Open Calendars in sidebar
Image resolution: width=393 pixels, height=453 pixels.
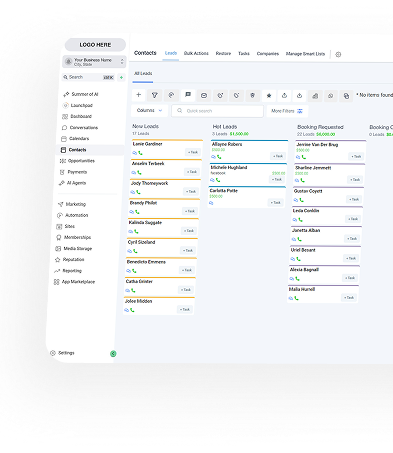75,139
